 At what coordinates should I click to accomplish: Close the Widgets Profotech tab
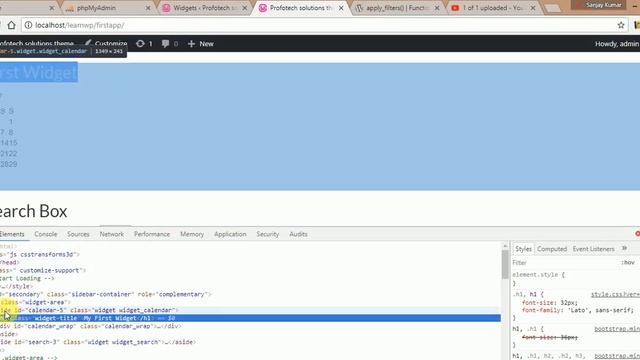pyautogui.click(x=244, y=8)
